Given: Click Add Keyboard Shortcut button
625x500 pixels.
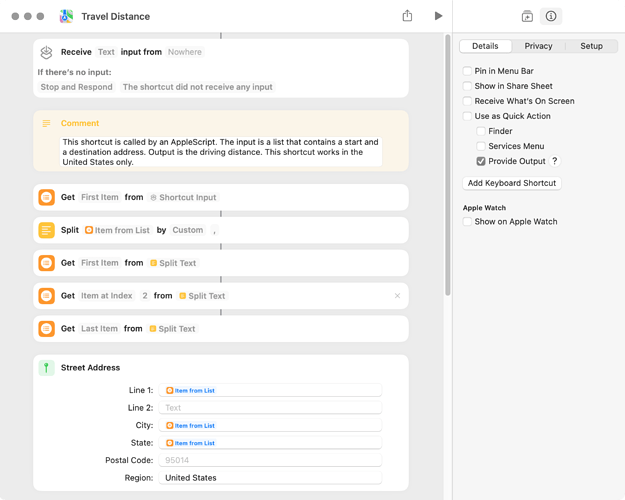Looking at the screenshot, I should 512,183.
